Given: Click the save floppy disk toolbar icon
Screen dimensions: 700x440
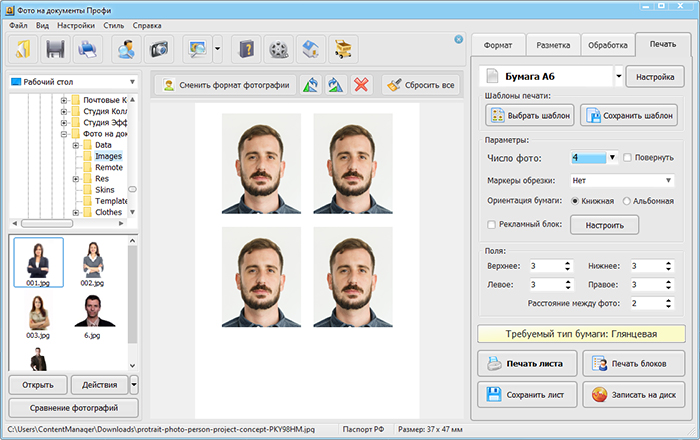Looking at the screenshot, I should 55,49.
